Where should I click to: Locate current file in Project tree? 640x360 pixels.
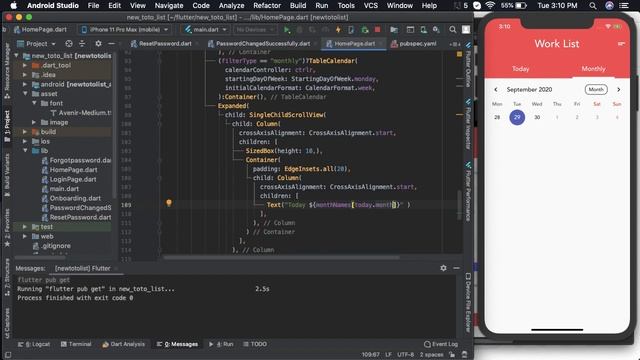(69, 44)
